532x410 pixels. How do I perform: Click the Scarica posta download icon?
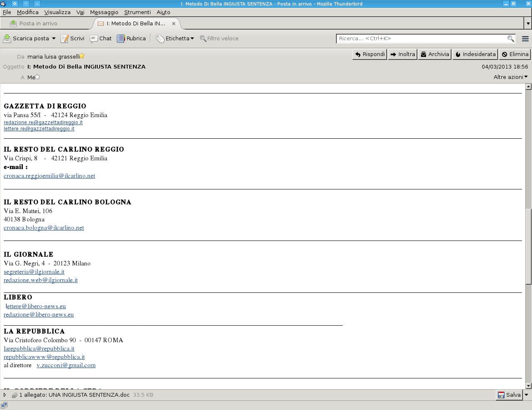point(7,39)
